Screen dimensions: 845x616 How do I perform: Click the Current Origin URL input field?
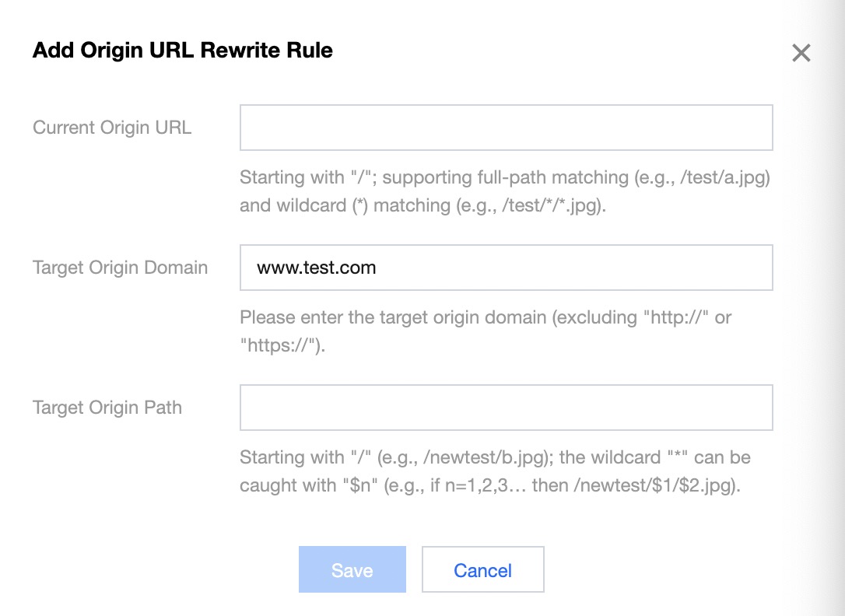tap(506, 128)
